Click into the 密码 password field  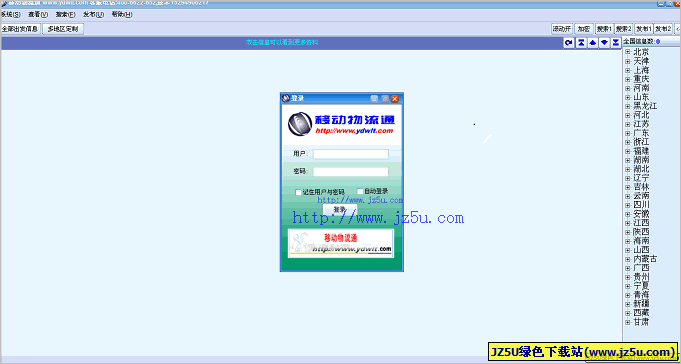(350, 172)
